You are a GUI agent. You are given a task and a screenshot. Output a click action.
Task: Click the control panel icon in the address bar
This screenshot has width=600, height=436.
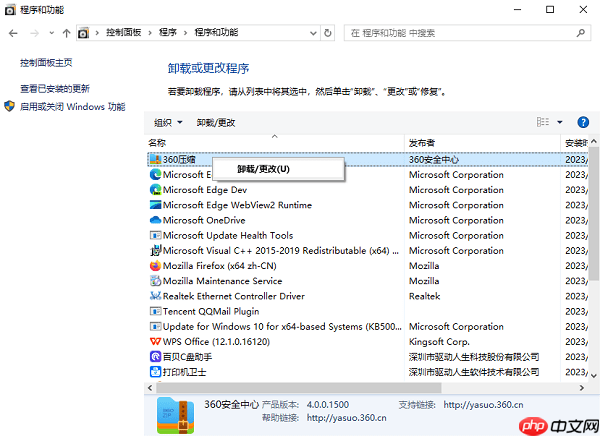tap(83, 33)
